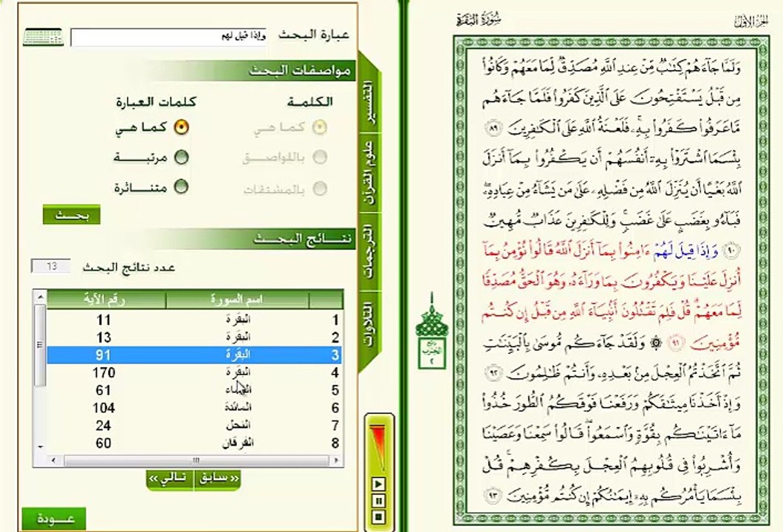The width and height of the screenshot is (783, 532).
Task: Click verse number marker 91
Action: point(676,343)
